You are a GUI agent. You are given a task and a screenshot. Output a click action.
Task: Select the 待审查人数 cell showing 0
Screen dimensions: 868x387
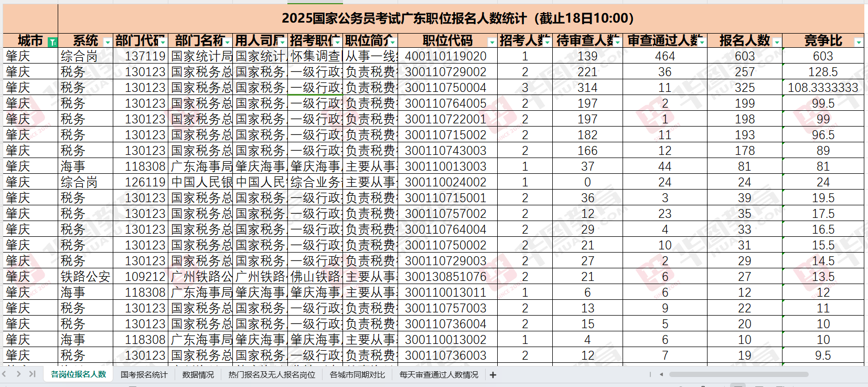(x=587, y=182)
